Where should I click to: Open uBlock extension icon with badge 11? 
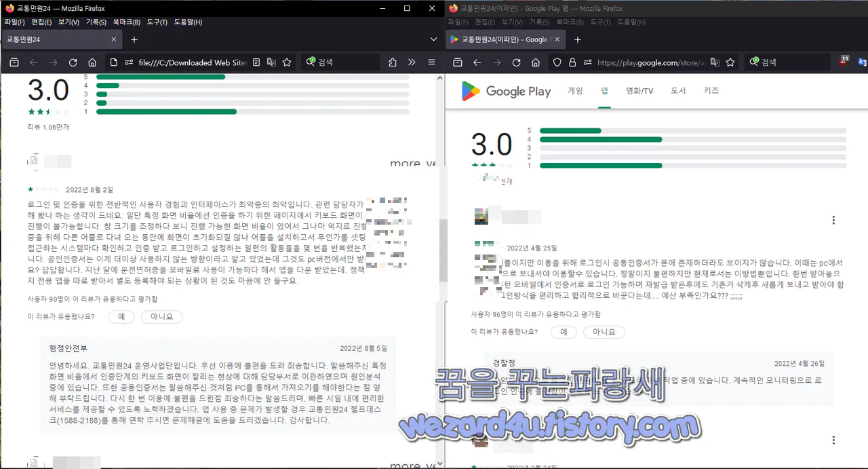click(844, 61)
